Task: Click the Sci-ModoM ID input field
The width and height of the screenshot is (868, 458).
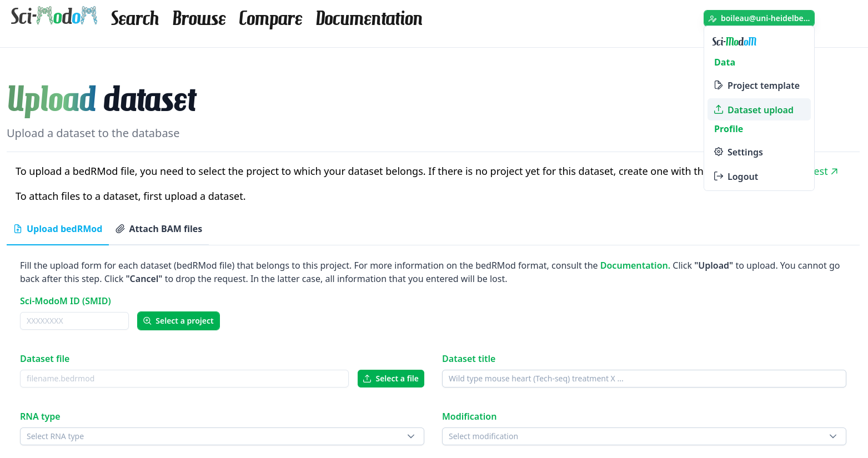Action: (x=74, y=321)
